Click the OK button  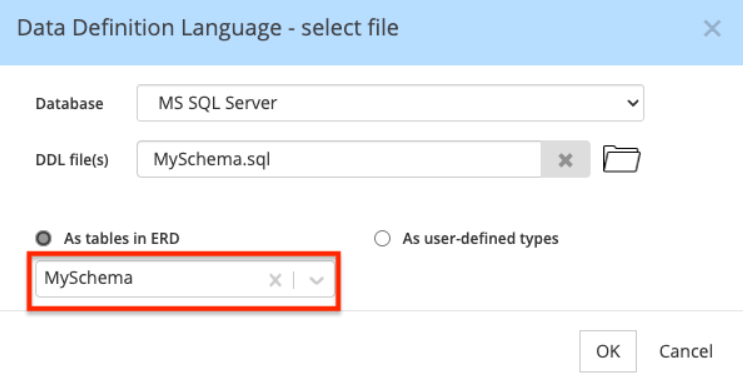(608, 351)
